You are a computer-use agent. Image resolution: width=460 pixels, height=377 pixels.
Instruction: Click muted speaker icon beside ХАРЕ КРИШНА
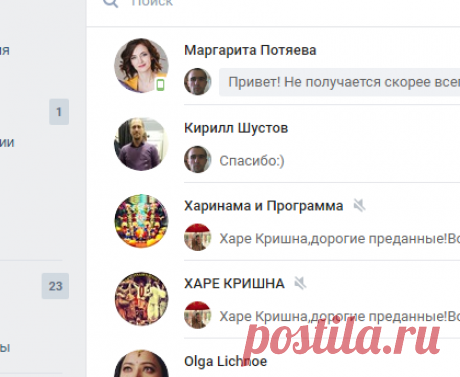[x=300, y=283]
